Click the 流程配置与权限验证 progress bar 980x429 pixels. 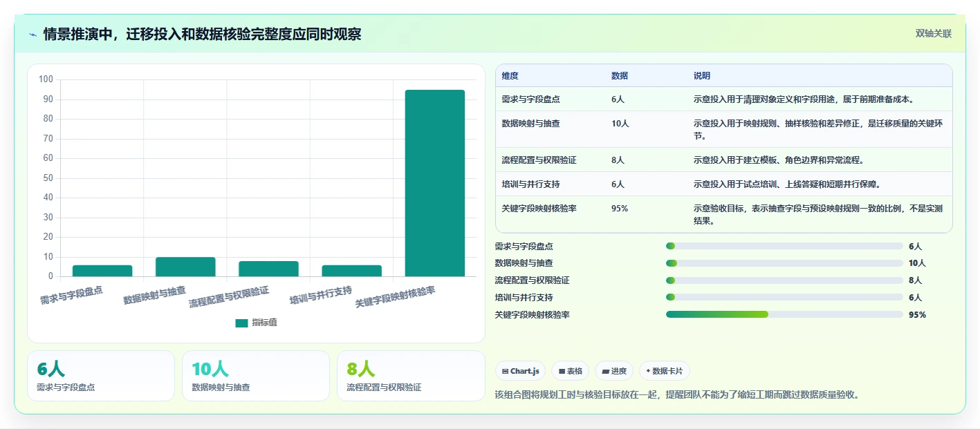pyautogui.click(x=784, y=280)
